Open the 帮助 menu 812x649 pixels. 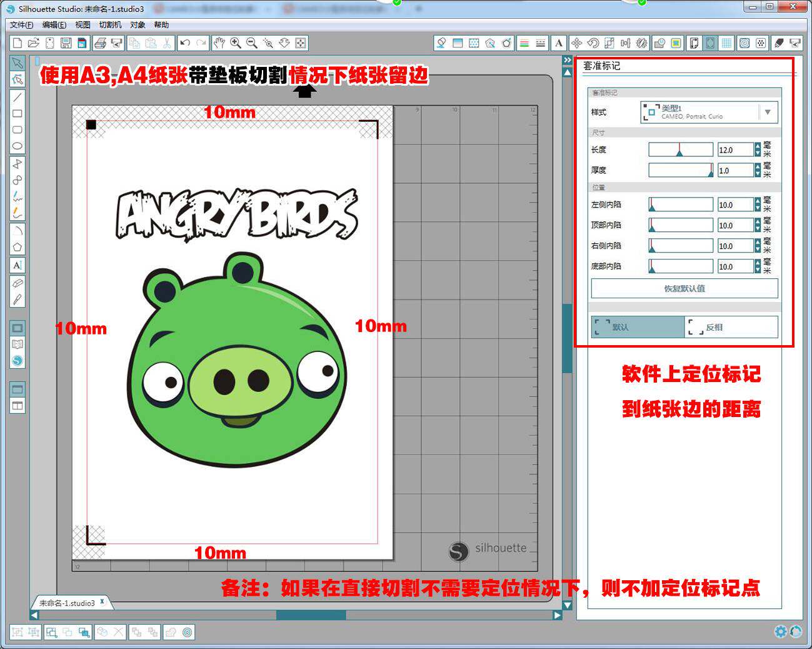[161, 25]
